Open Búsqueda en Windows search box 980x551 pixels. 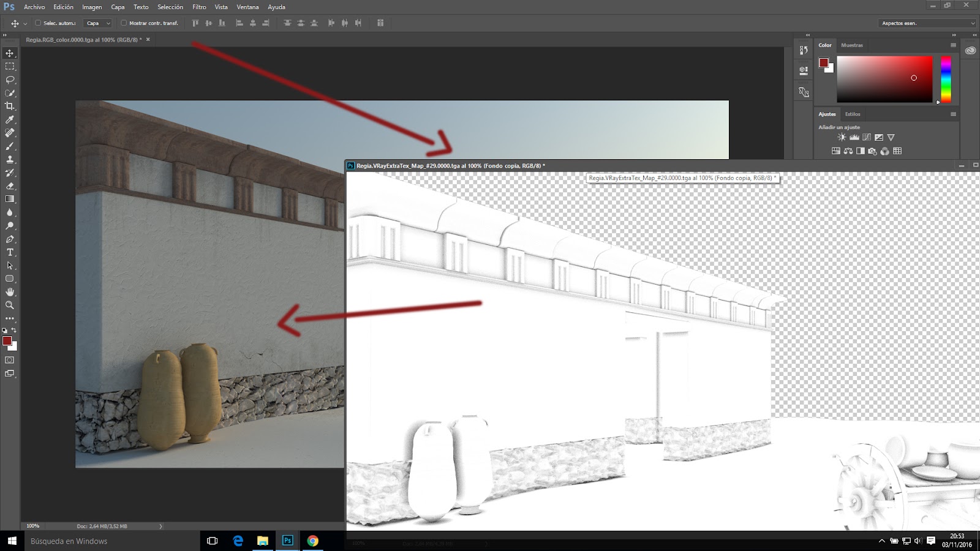(x=112, y=541)
